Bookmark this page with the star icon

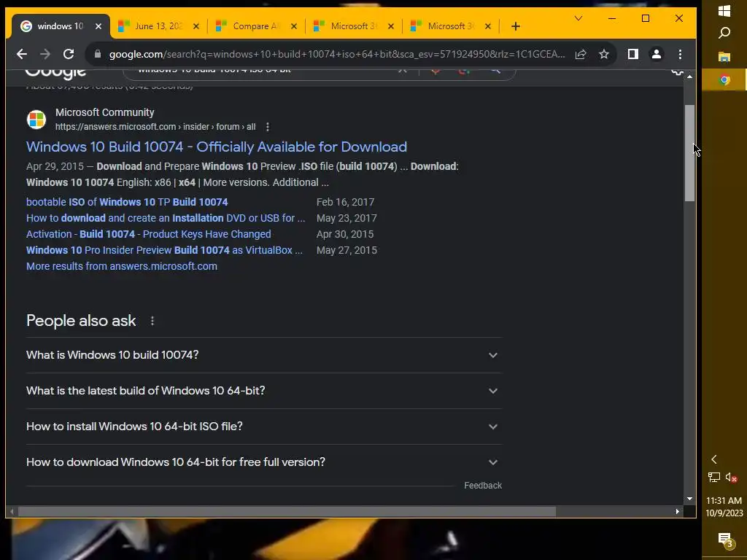pos(604,54)
